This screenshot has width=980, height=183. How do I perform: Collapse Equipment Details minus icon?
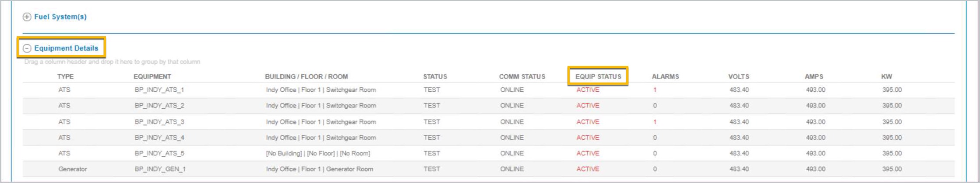pos(27,48)
